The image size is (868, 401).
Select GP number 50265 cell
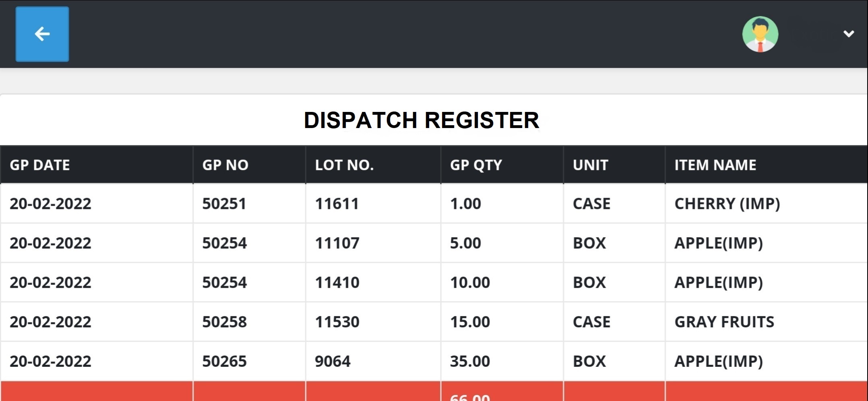click(x=224, y=362)
